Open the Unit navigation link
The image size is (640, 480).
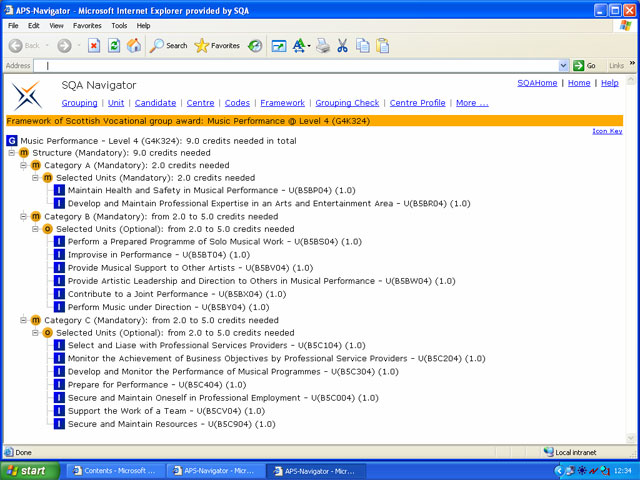click(x=116, y=103)
